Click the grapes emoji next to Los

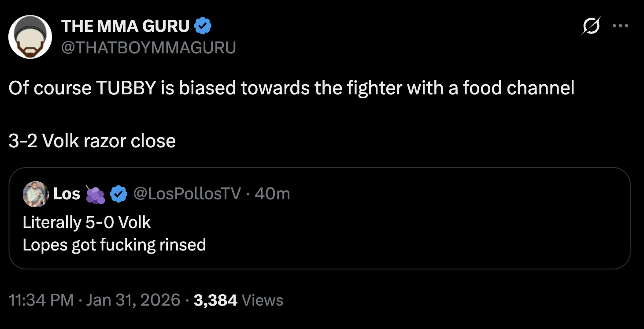[x=95, y=194]
